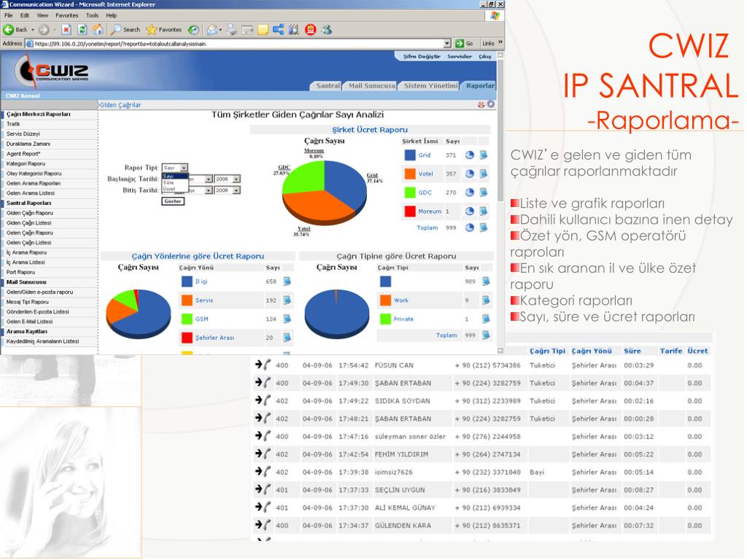Open the File menu
747x560 pixels.
[9, 15]
